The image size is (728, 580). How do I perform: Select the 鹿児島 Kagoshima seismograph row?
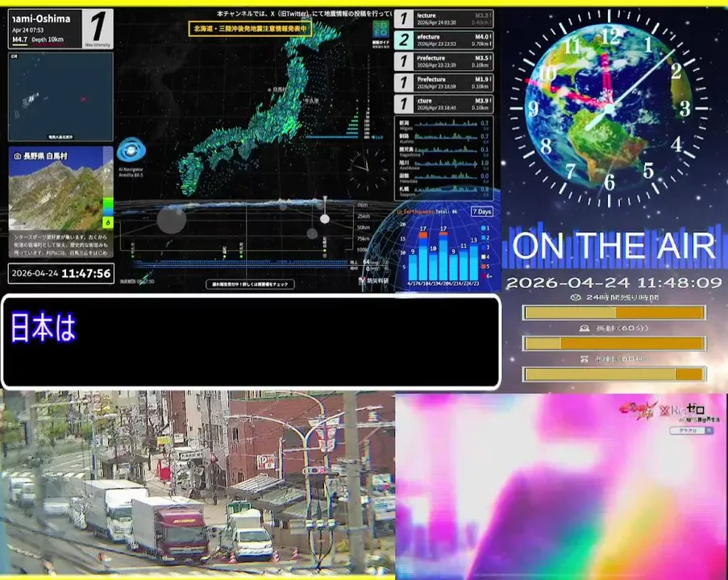click(x=443, y=151)
